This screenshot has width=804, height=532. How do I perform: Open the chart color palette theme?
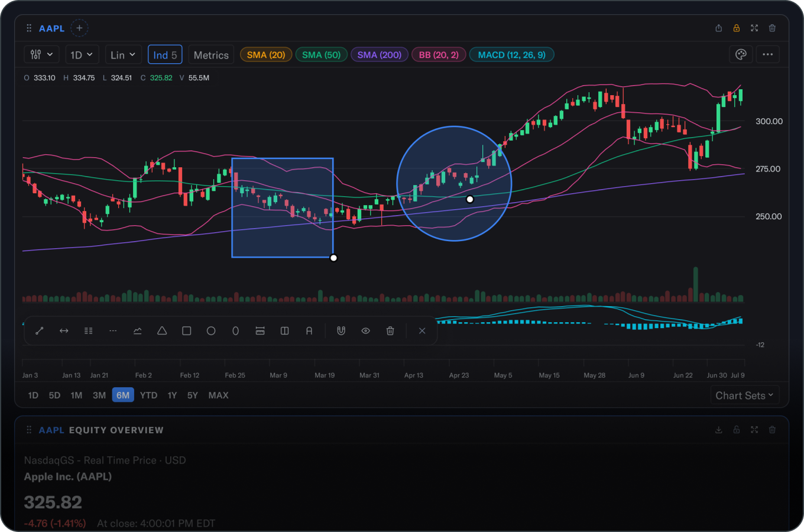741,54
